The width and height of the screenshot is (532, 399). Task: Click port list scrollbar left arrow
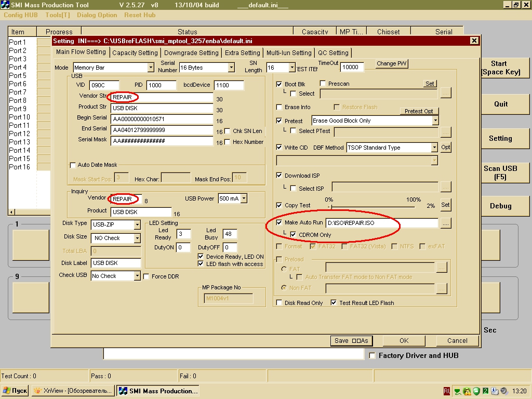(11, 212)
